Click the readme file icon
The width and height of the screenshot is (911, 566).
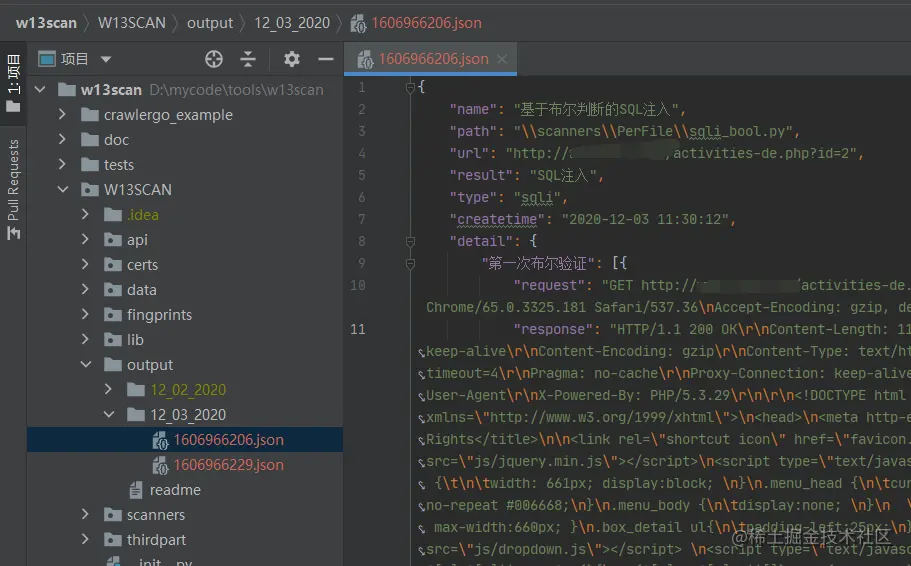tap(136, 490)
